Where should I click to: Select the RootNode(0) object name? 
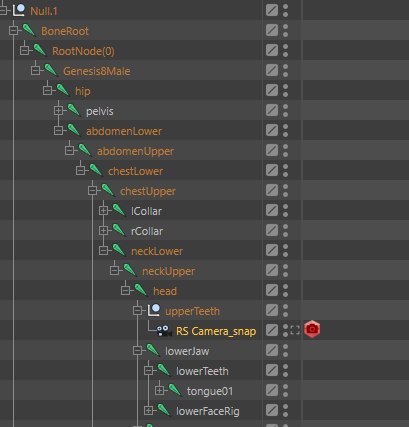(x=83, y=51)
